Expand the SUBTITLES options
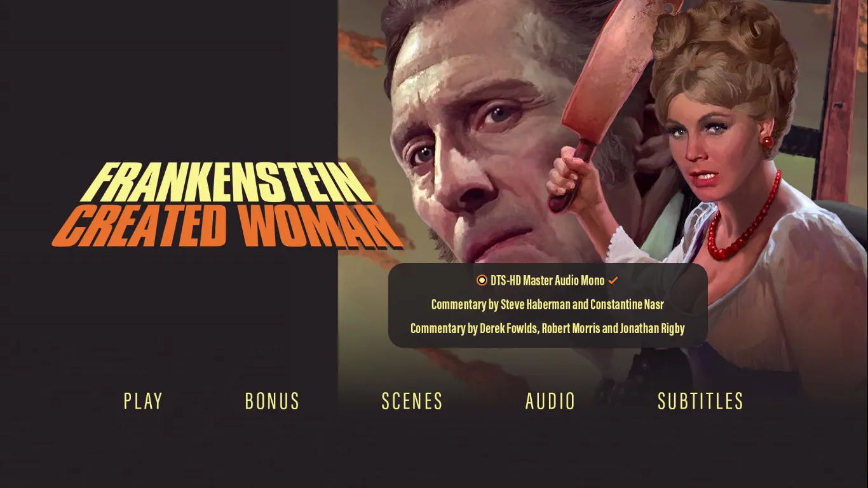This screenshot has width=868, height=488. (x=700, y=401)
